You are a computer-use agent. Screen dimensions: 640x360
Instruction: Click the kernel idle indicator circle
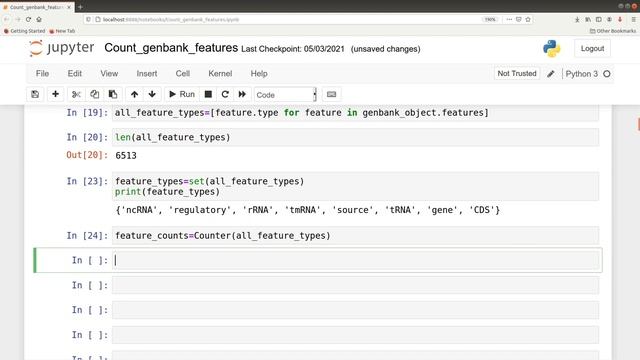[x=607, y=74]
